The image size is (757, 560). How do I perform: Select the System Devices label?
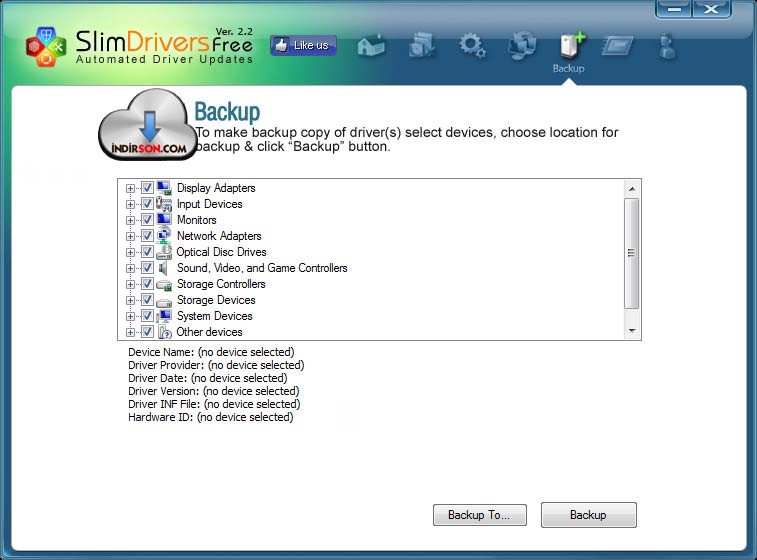click(214, 316)
